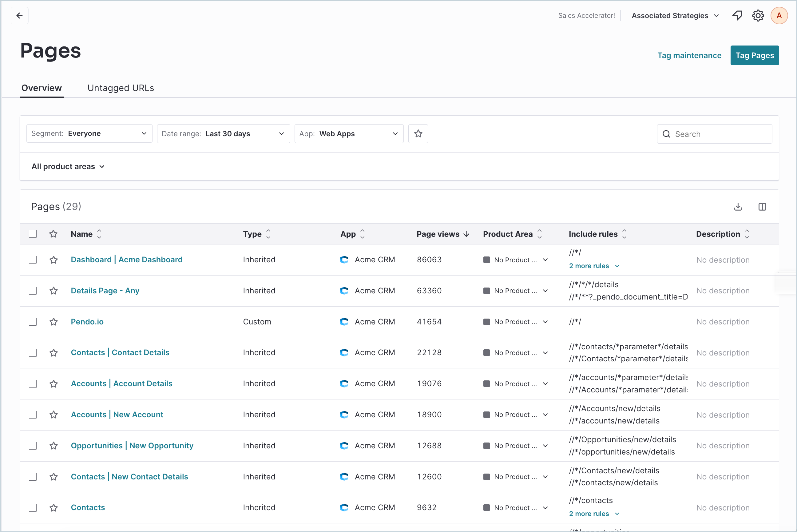Tick Accounts | Account Details checkbox

[x=33, y=384]
